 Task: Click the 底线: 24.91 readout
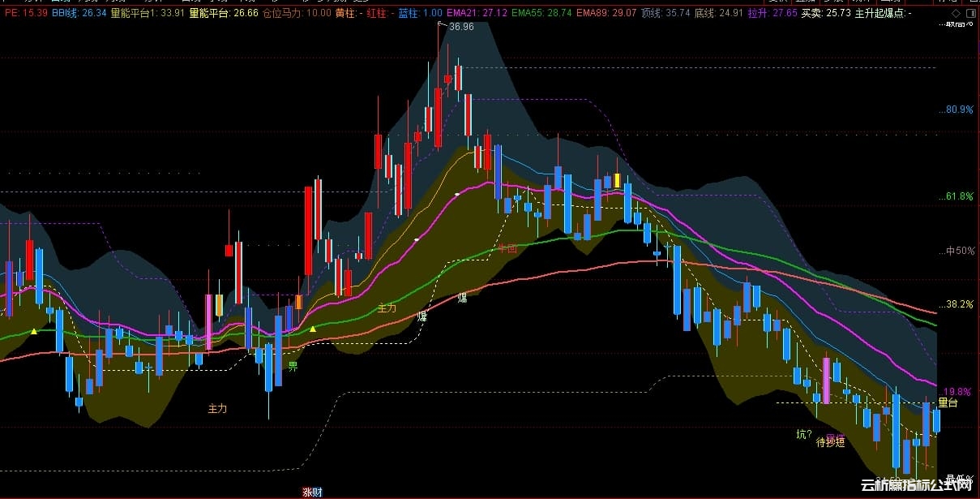pos(719,14)
